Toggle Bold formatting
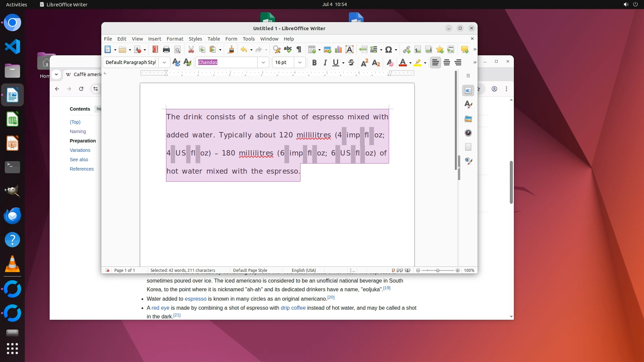The height and width of the screenshot is (362, 644). pos(314,63)
